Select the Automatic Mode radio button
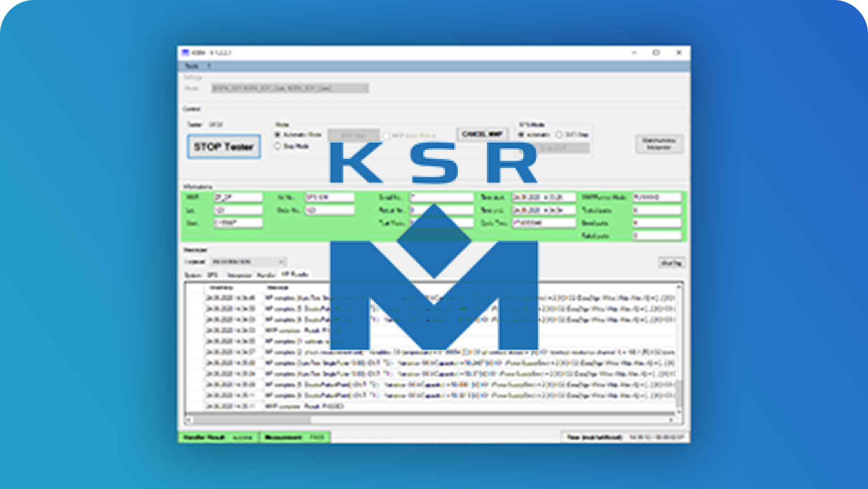This screenshot has height=489, width=868. pyautogui.click(x=277, y=135)
